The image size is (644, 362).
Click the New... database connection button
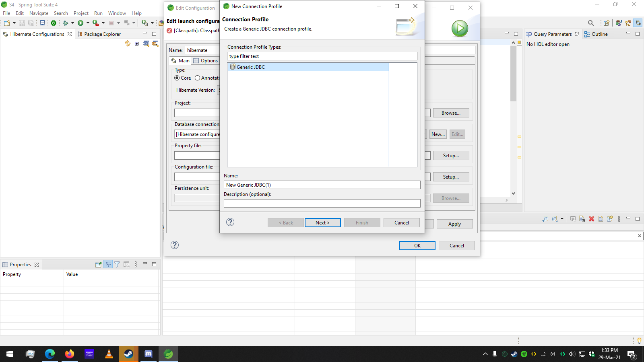click(438, 134)
